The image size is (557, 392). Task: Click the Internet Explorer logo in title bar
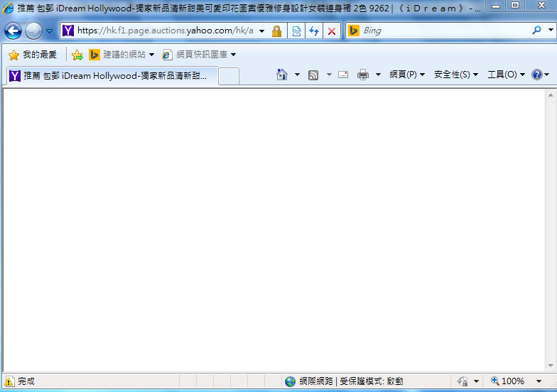point(9,9)
